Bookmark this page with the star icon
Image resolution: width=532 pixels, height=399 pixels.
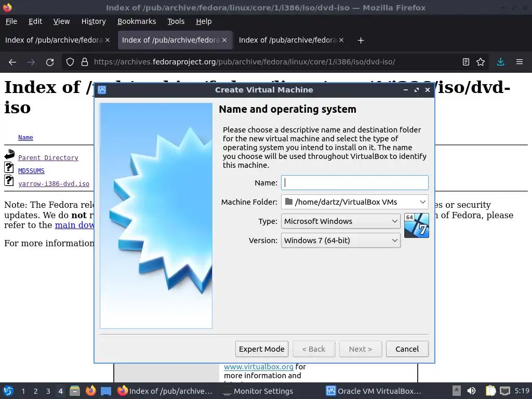(x=481, y=62)
